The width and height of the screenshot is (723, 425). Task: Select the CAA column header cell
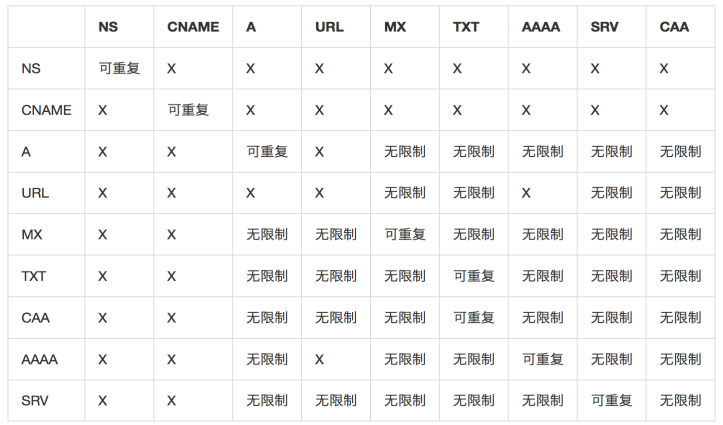pyautogui.click(x=675, y=27)
